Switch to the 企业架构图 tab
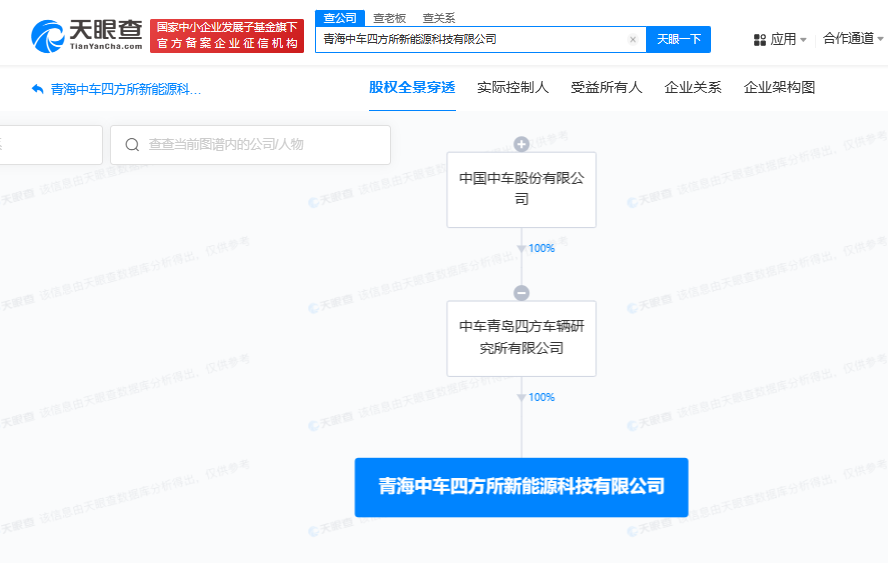 779,87
